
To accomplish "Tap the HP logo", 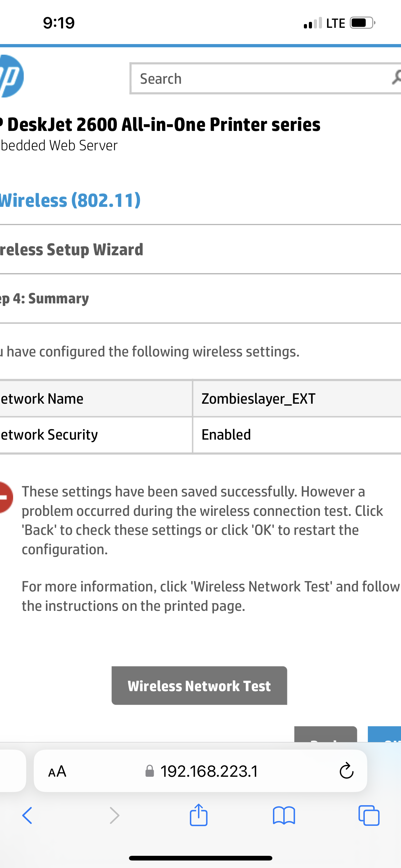I will 12,76.
